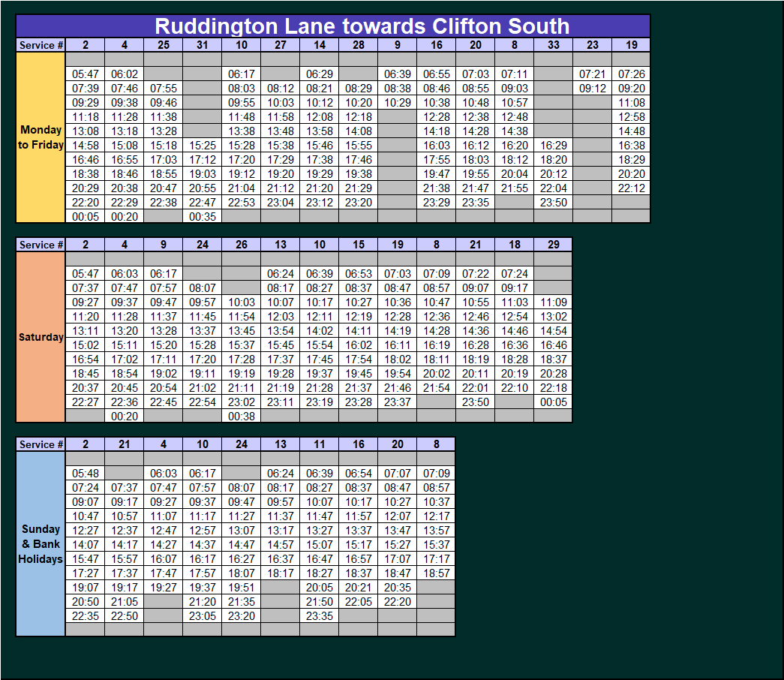Click the 16:29 time under service 33
Viewport: 784px width, 680px height.
(x=554, y=146)
